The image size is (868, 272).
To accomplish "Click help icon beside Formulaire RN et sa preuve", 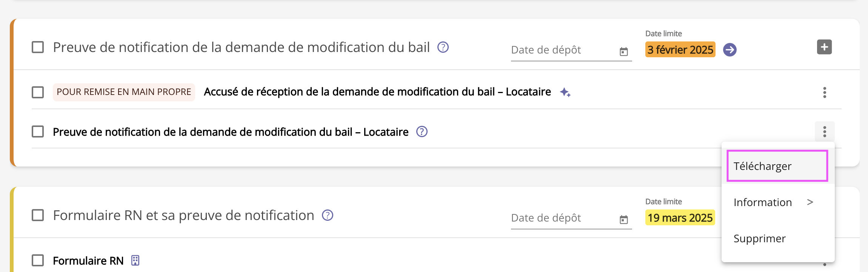I will 327,215.
